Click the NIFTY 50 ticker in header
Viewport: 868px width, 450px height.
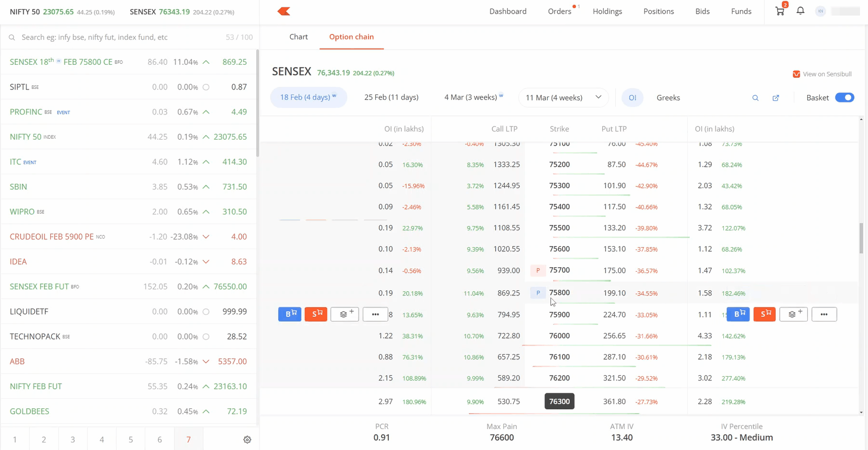tap(62, 12)
